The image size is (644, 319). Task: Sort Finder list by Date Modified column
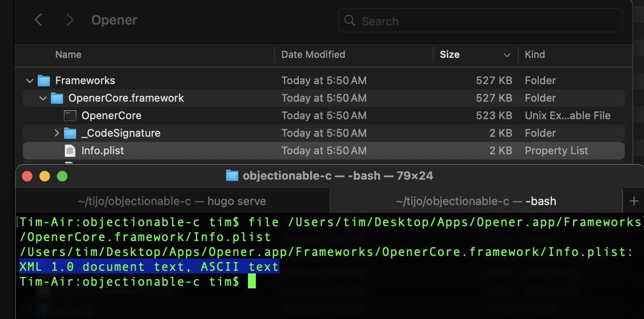[x=313, y=54]
